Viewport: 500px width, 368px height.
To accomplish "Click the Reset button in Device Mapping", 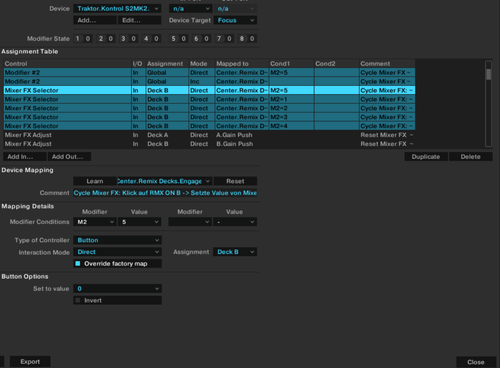I will pos(235,181).
